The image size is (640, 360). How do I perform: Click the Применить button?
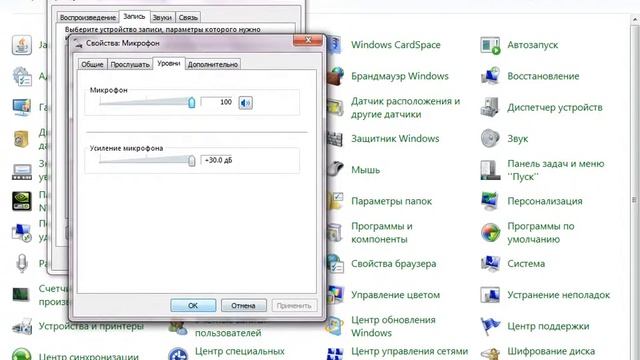(294, 305)
